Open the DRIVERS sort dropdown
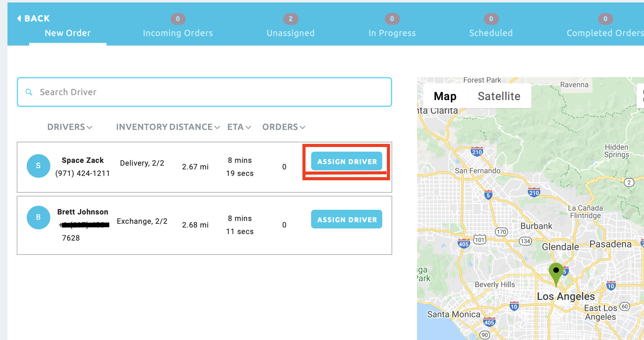This screenshot has height=340, width=644. [x=70, y=127]
